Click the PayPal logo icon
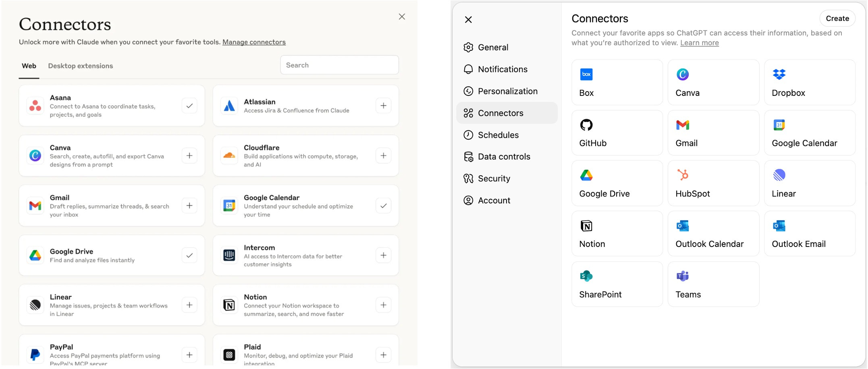This screenshot has width=868, height=369. tap(35, 355)
